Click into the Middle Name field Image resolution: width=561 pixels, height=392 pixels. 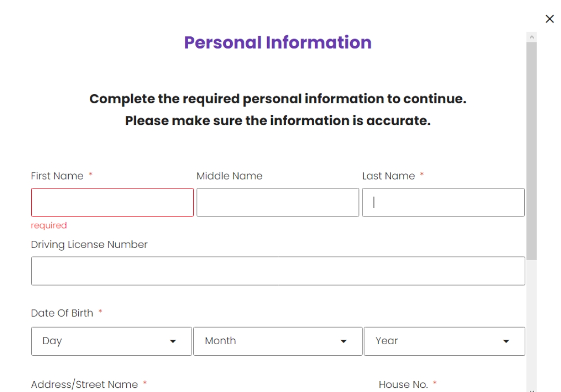pos(277,202)
